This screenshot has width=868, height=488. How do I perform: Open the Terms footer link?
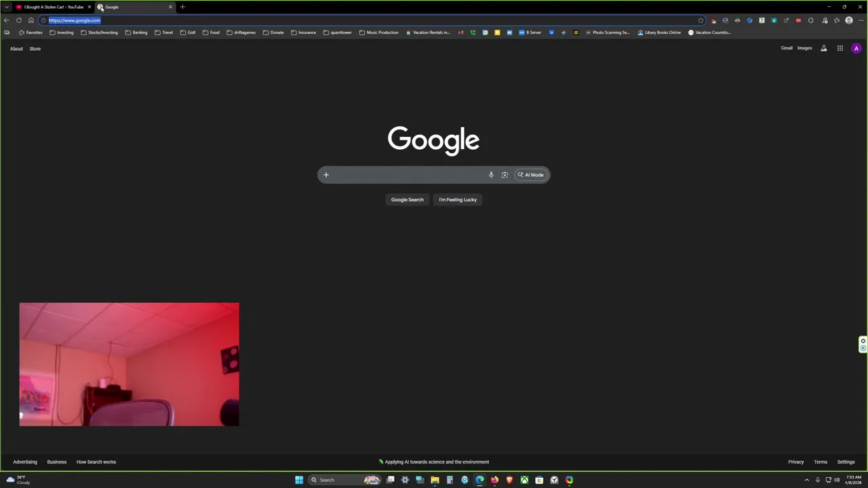tap(821, 462)
